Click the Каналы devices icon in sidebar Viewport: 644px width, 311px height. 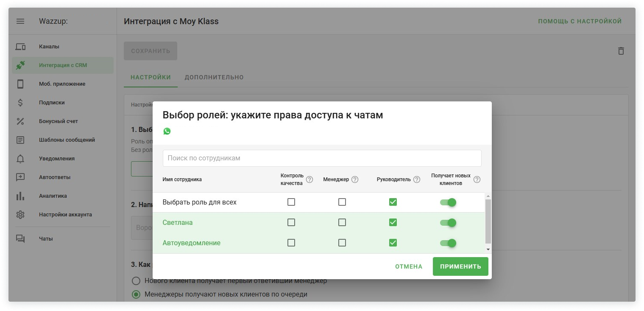20,47
